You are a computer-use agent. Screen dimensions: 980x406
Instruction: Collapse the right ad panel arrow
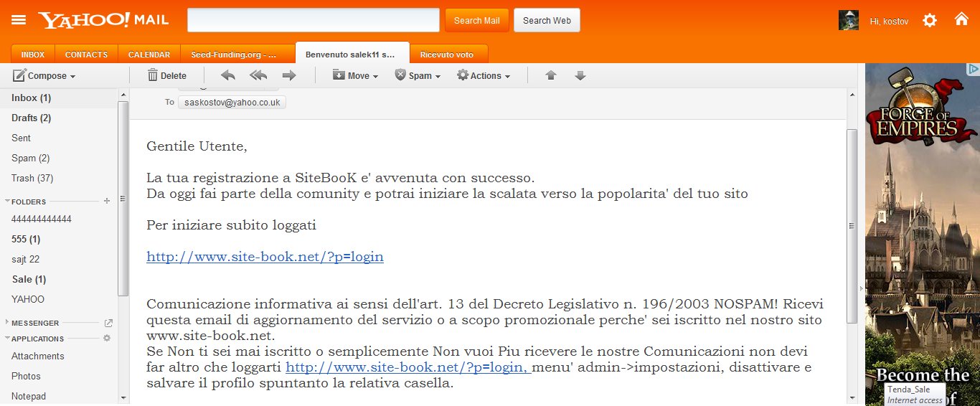click(862, 288)
